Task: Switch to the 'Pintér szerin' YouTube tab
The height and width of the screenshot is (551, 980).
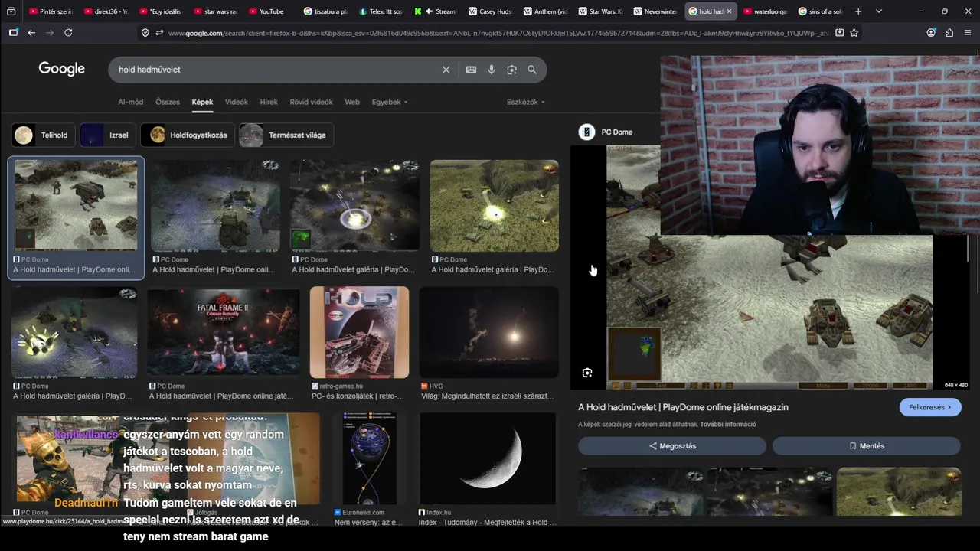Action: [x=50, y=11]
